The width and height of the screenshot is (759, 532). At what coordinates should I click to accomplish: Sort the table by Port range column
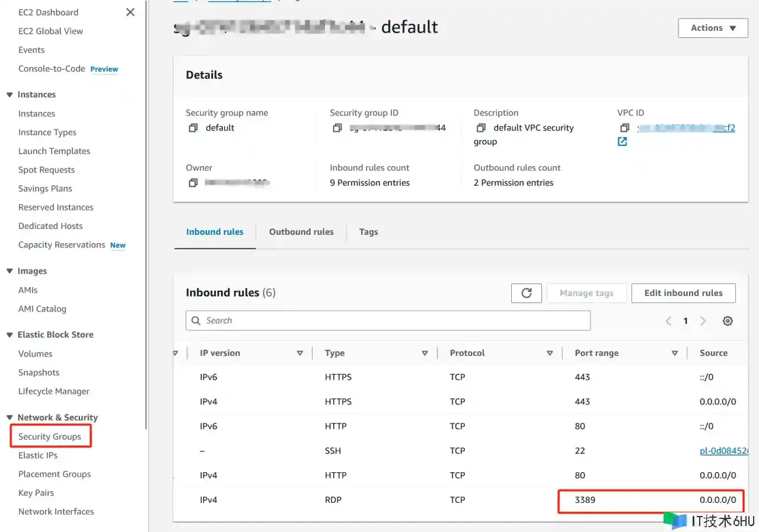674,353
